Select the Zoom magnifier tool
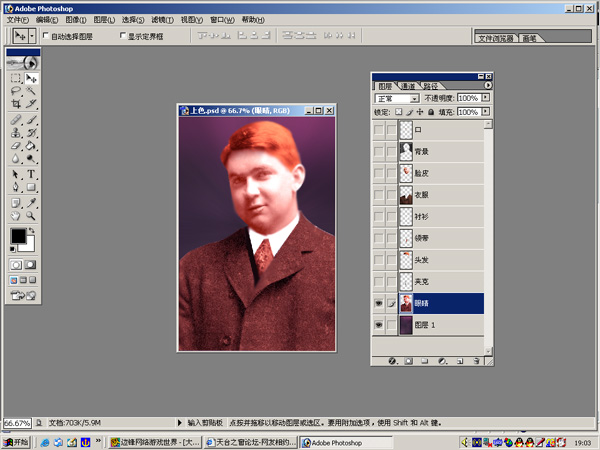The image size is (600, 450). 32,215
